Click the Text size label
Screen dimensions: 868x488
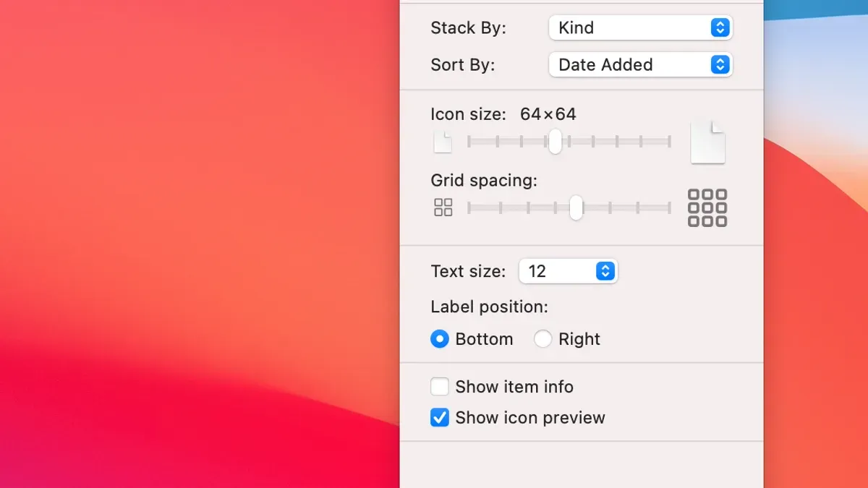[x=468, y=271]
